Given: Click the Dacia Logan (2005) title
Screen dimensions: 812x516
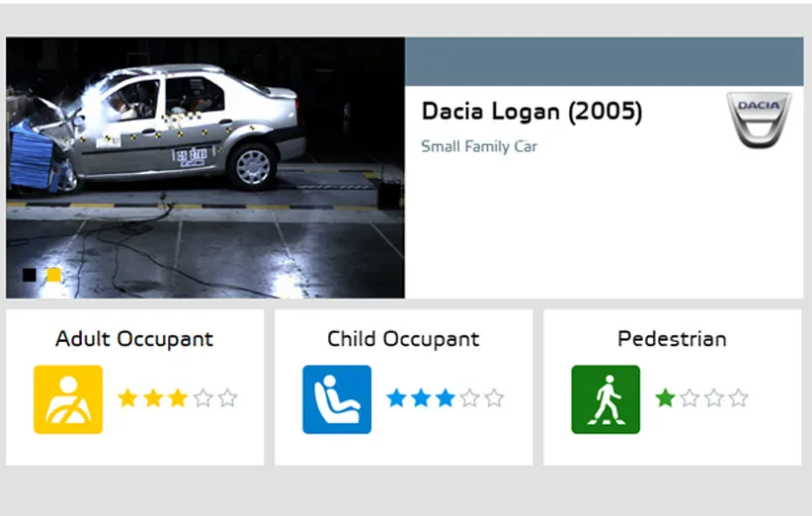Looking at the screenshot, I should (531, 112).
